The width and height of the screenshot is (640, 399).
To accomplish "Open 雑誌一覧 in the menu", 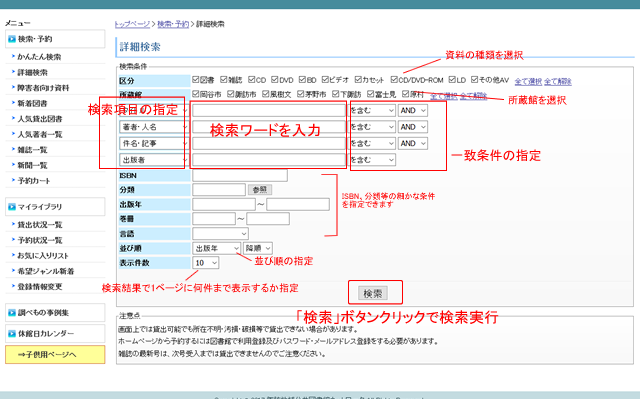I will (x=32, y=150).
